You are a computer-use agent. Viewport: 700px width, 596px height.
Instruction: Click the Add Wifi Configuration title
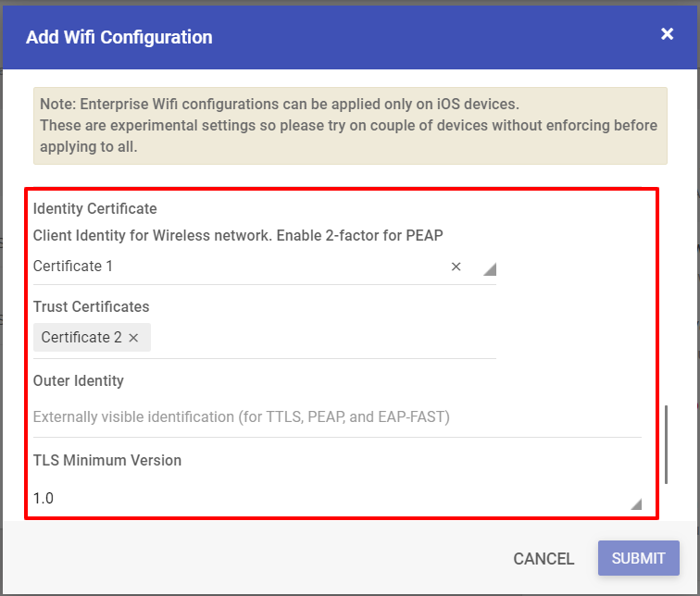pyautogui.click(x=119, y=37)
